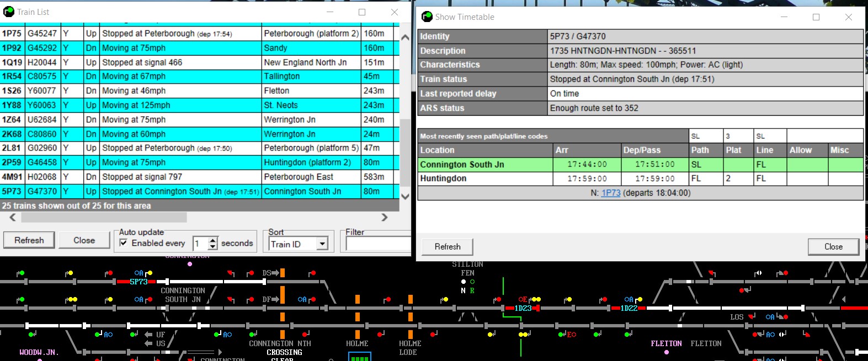Click the Train List horizontal scrollbar thumb
Viewport: 868px width, 361px height.
tap(104, 218)
